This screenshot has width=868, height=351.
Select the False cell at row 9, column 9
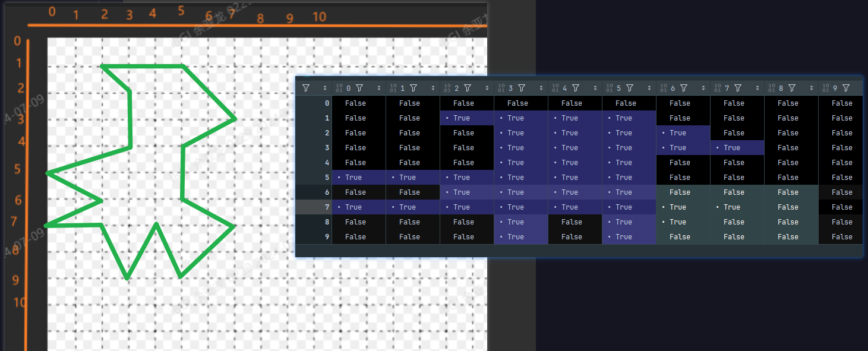(841, 237)
